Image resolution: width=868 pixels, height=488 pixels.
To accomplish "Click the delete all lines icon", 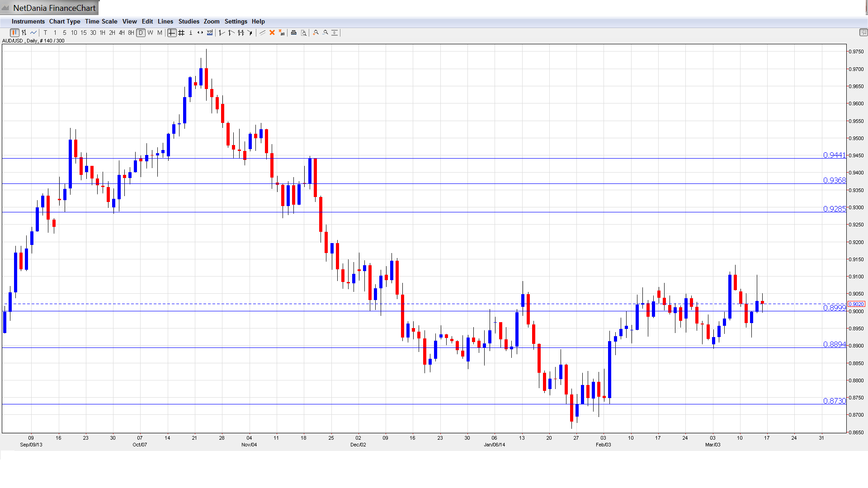I will [282, 33].
